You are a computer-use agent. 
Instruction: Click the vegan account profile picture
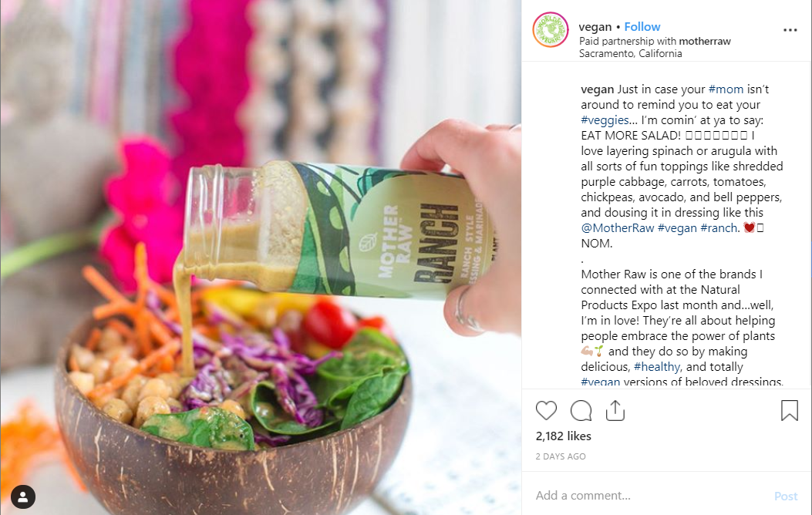point(551,30)
